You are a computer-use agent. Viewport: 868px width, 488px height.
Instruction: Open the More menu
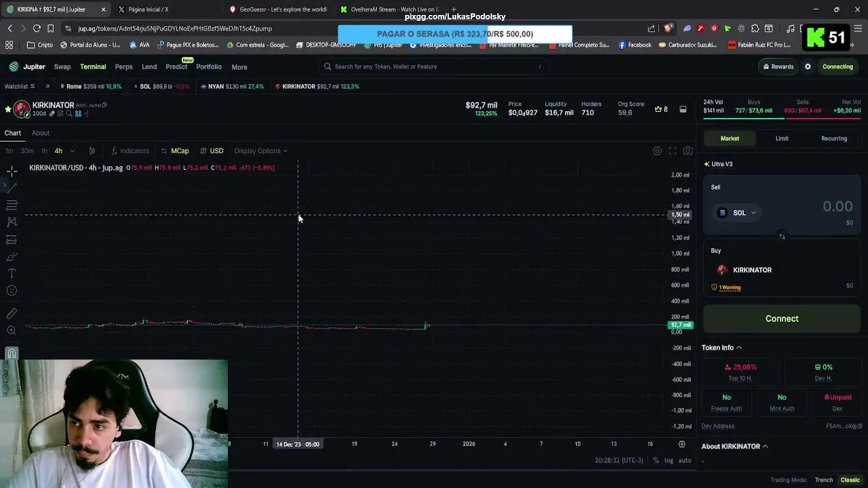[x=239, y=67]
